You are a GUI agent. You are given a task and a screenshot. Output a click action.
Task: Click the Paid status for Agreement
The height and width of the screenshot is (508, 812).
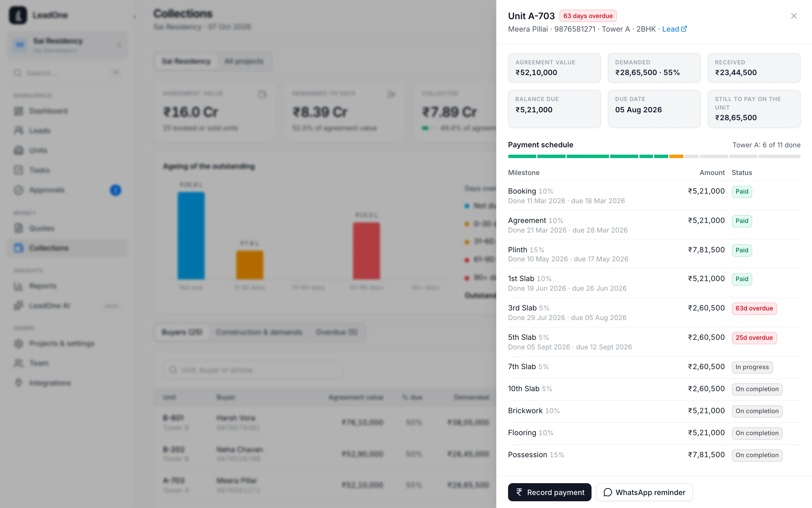tap(742, 221)
